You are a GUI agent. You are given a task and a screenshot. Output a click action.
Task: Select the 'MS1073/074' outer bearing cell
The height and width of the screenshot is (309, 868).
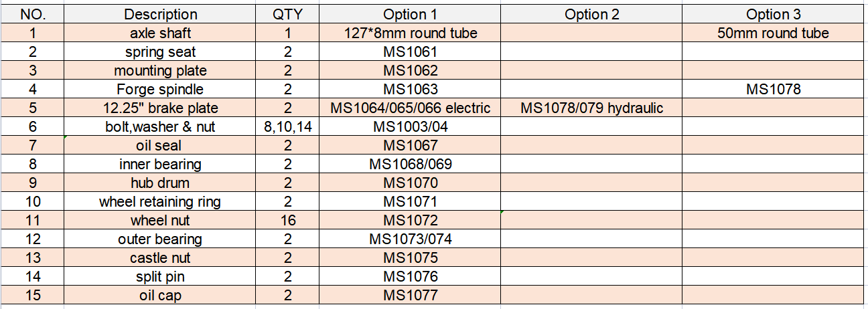point(410,239)
